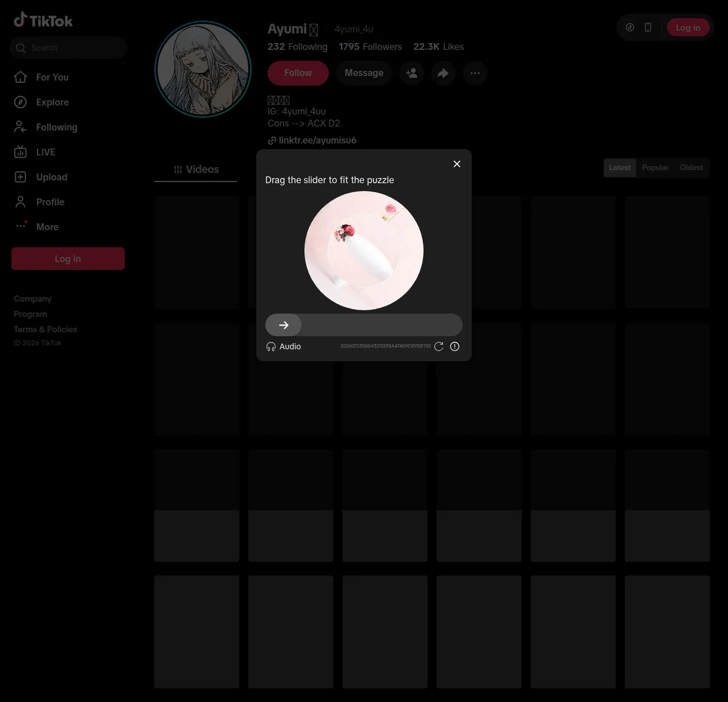Screen dimensions: 728x702
Task: Follow the Ayumi account
Action: point(298,73)
